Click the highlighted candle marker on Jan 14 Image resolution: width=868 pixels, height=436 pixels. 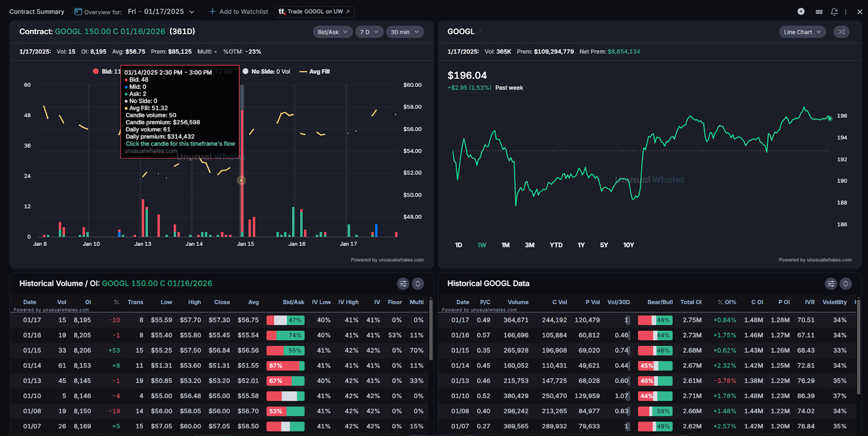(241, 180)
